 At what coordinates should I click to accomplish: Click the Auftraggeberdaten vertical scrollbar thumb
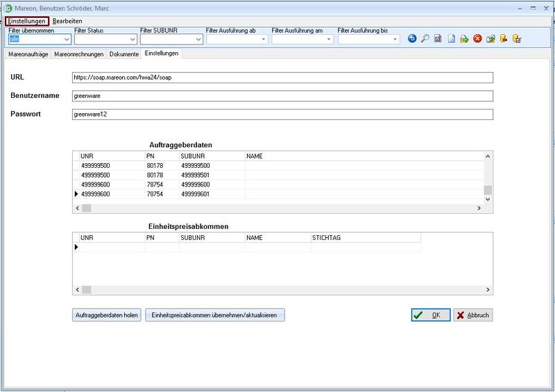coord(488,190)
